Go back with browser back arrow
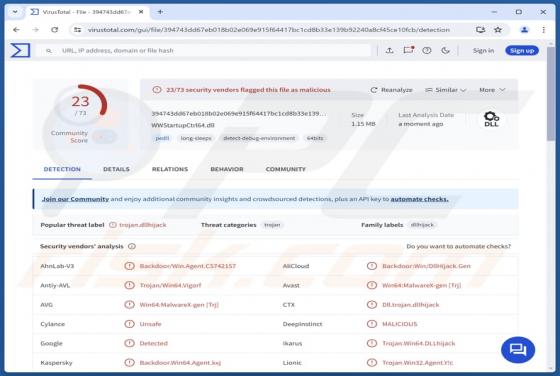Image resolution: width=560 pixels, height=376 pixels. [x=16, y=30]
